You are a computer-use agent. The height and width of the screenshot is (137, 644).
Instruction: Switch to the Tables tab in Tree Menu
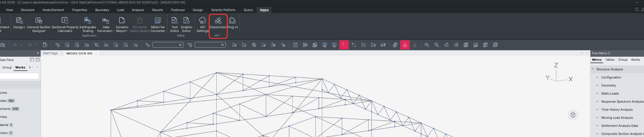point(609,60)
